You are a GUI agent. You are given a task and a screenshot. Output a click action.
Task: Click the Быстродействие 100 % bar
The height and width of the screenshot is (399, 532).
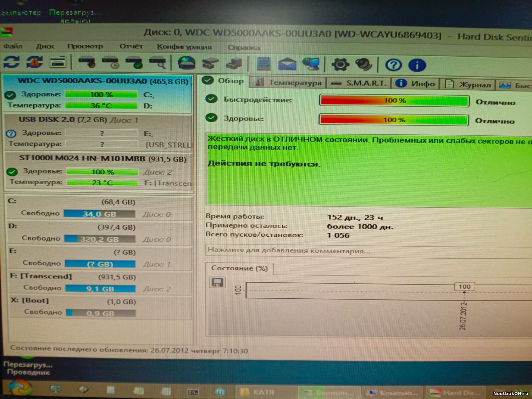point(394,101)
